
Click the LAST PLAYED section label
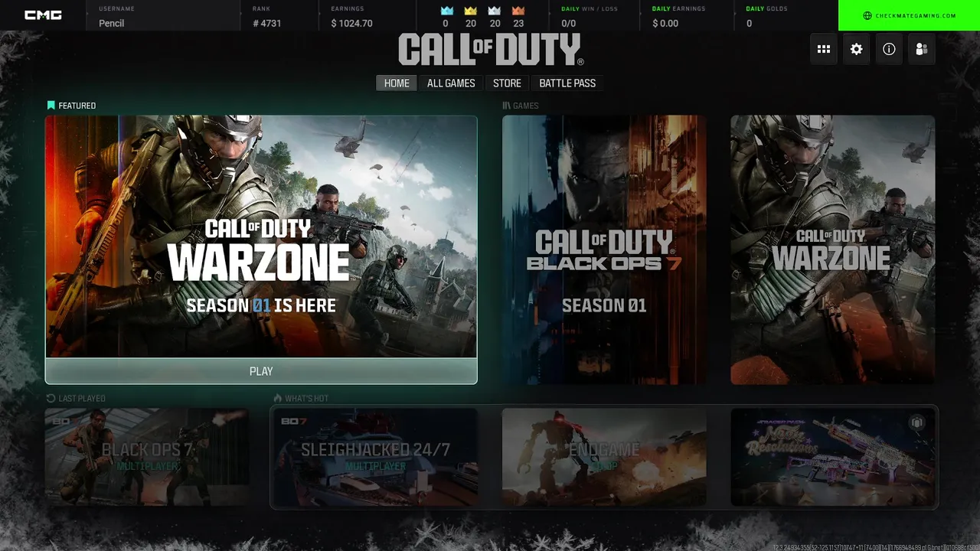tap(82, 398)
